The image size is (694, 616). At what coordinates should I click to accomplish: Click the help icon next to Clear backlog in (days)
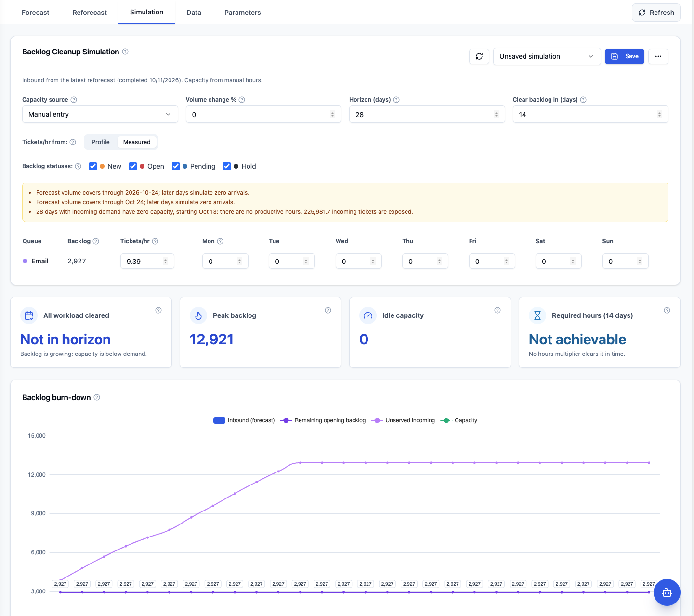(583, 100)
